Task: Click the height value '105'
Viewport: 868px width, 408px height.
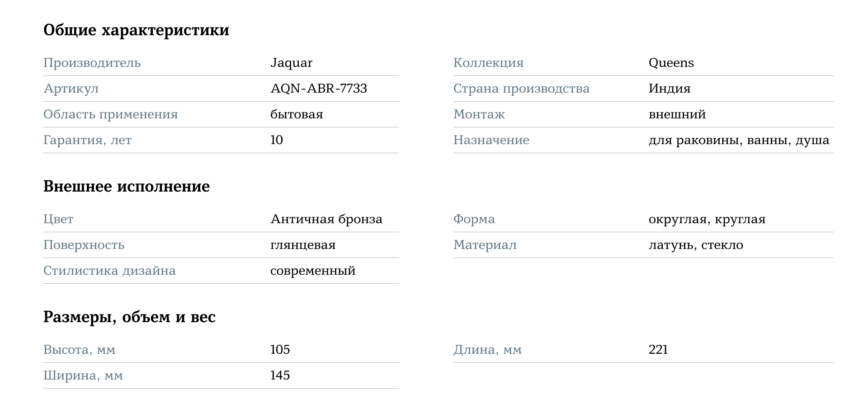Action: pos(280,350)
